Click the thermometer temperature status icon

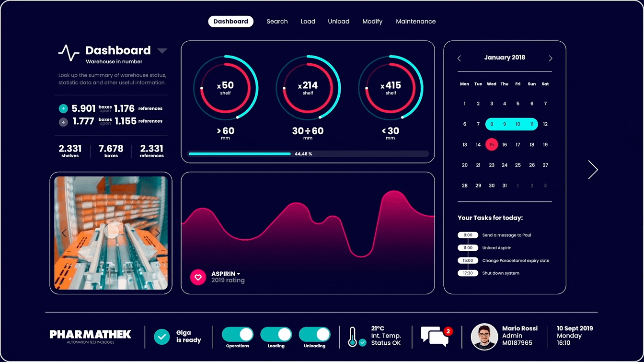click(354, 337)
